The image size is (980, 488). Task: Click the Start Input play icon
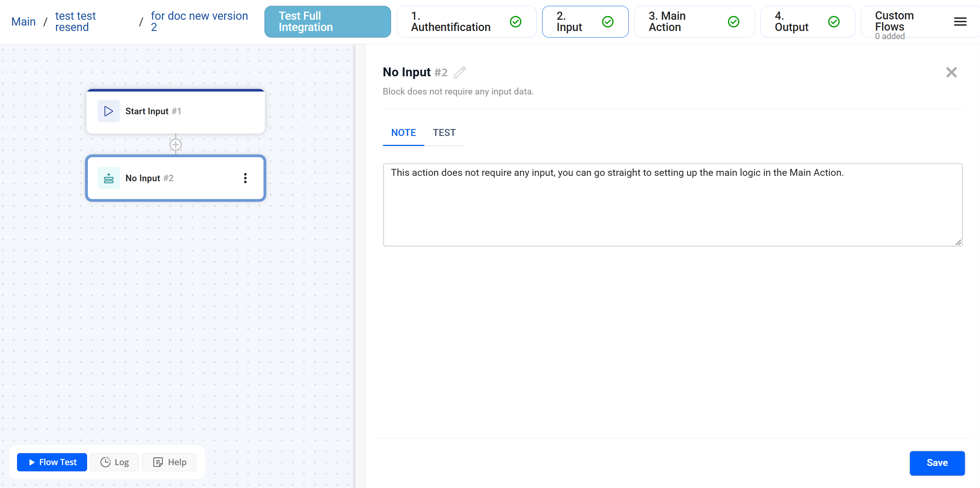coord(108,111)
